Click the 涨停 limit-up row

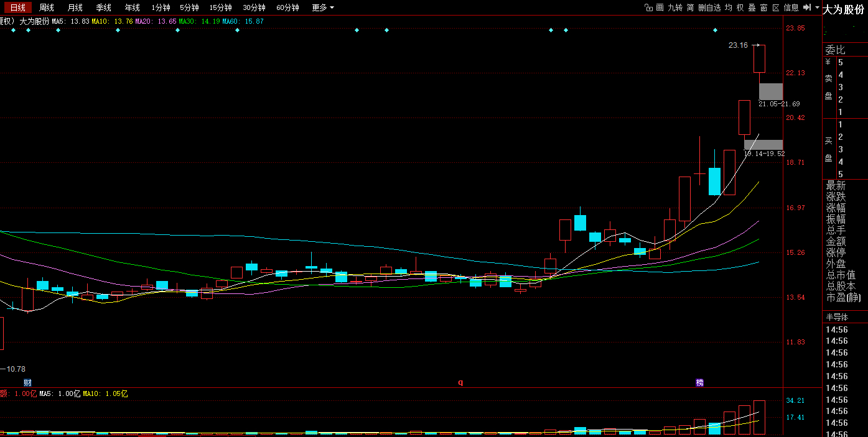(836, 253)
